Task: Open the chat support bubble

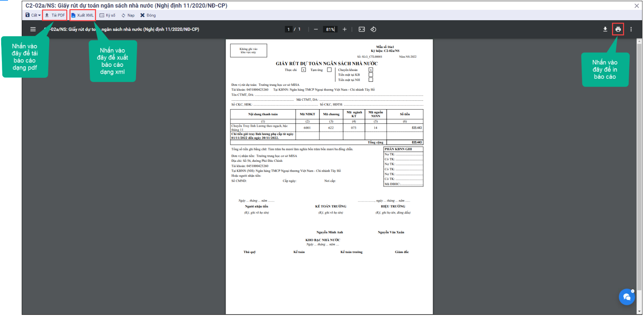Action: click(627, 297)
